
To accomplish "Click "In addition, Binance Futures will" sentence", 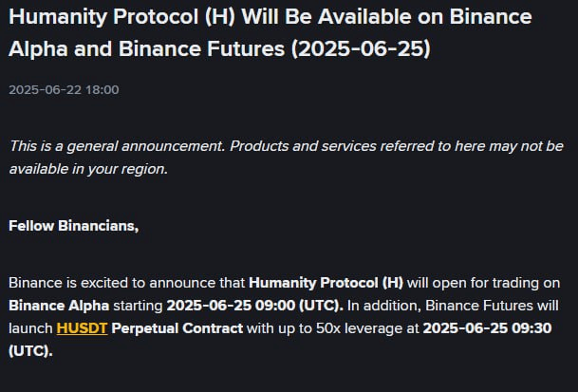I will click(x=453, y=306).
